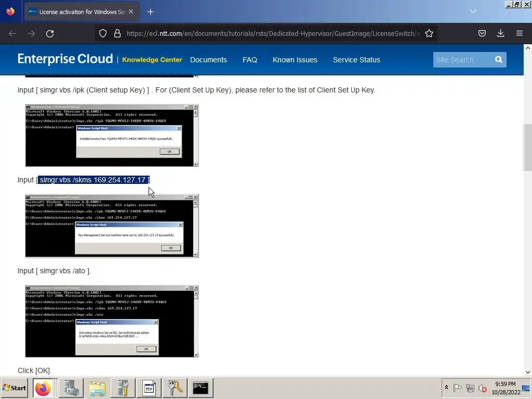
Task: Click the Enterprise Cloud logo
Action: (x=65, y=59)
